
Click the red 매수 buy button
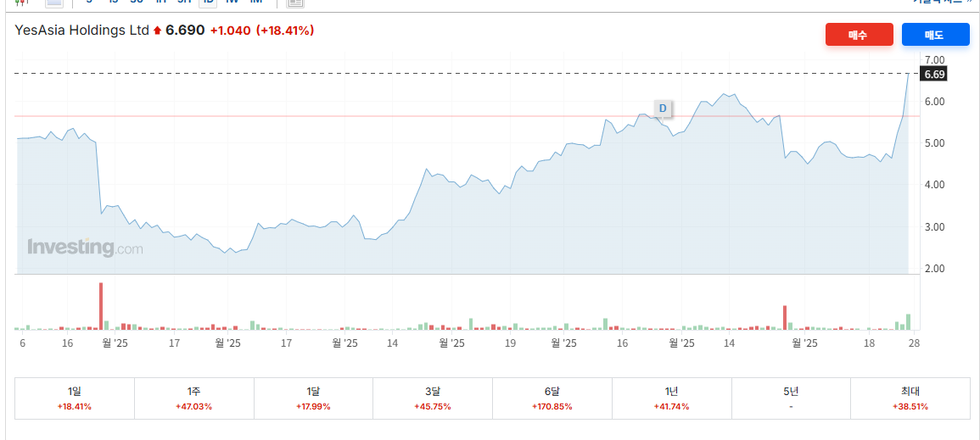tap(859, 35)
